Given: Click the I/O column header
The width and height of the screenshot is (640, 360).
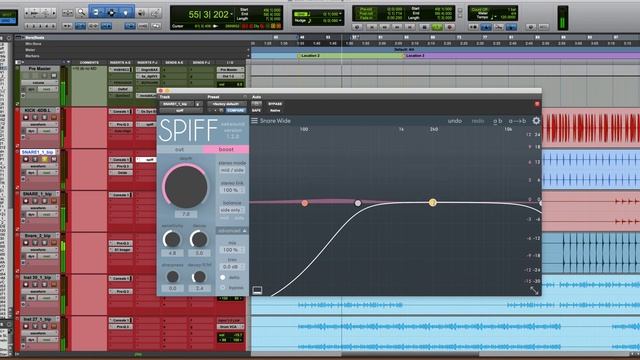Looking at the screenshot, I should [x=230, y=62].
